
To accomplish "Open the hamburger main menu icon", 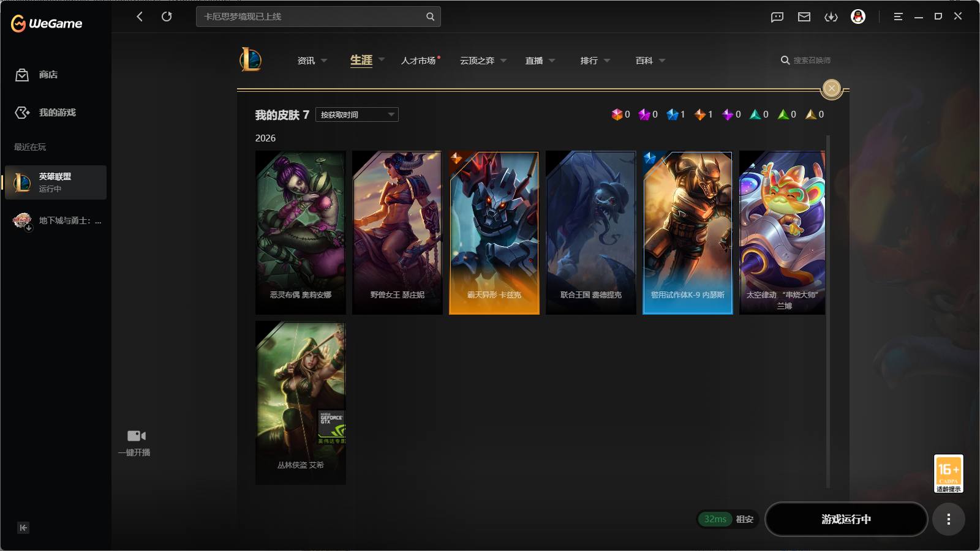I will point(898,17).
